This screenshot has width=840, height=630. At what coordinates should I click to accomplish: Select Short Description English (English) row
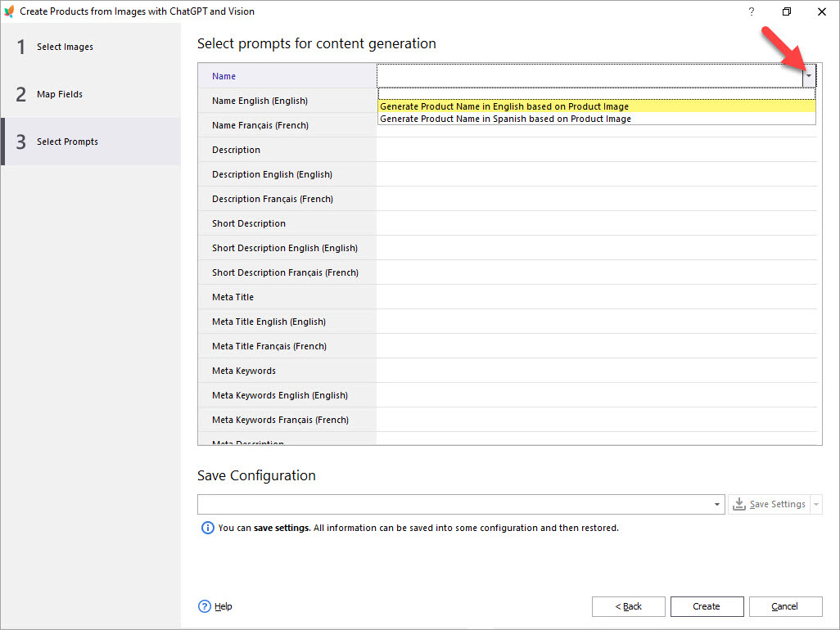point(287,248)
